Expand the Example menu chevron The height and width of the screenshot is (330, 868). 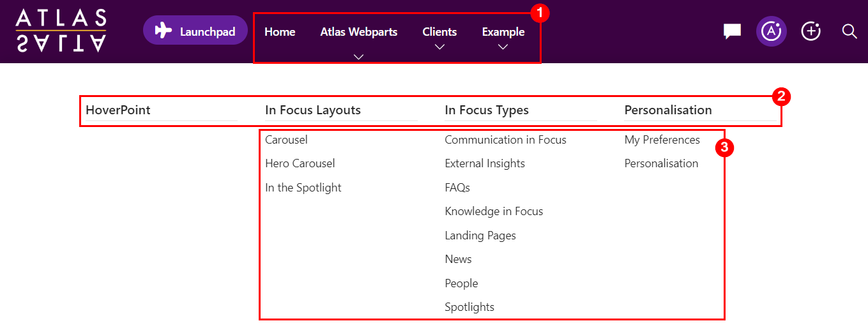click(x=503, y=47)
